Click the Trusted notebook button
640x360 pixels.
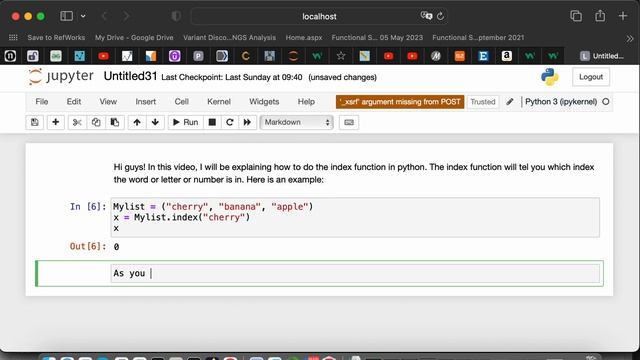tap(482, 102)
